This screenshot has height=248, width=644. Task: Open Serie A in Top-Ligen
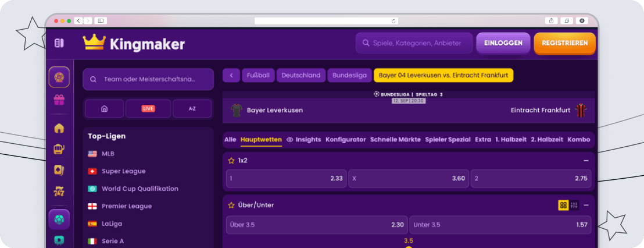point(105,241)
